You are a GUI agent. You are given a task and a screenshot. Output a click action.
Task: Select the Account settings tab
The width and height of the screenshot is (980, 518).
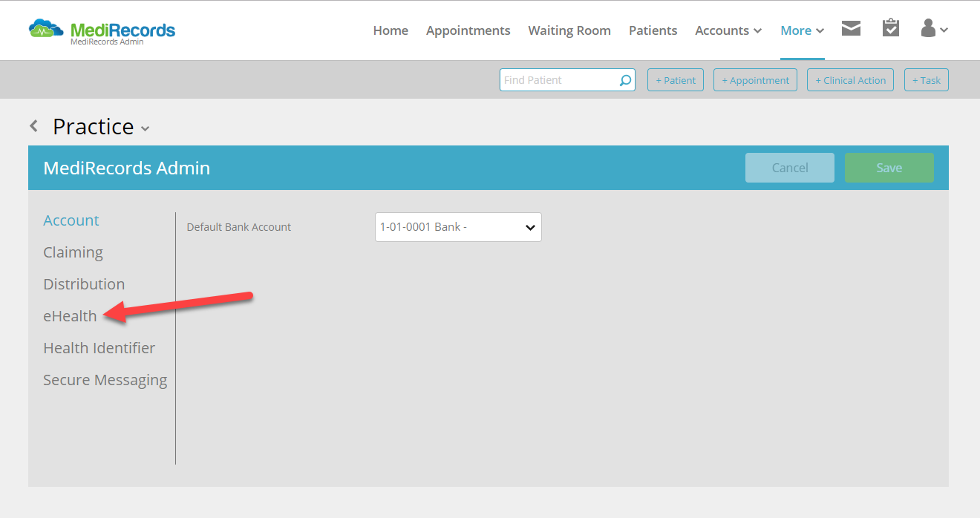71,220
